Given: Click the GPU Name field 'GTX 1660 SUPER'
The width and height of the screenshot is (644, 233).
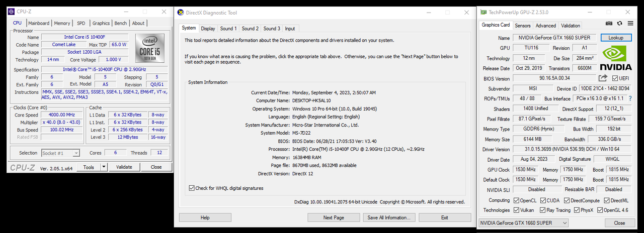Looking at the screenshot, I should 555,38.
